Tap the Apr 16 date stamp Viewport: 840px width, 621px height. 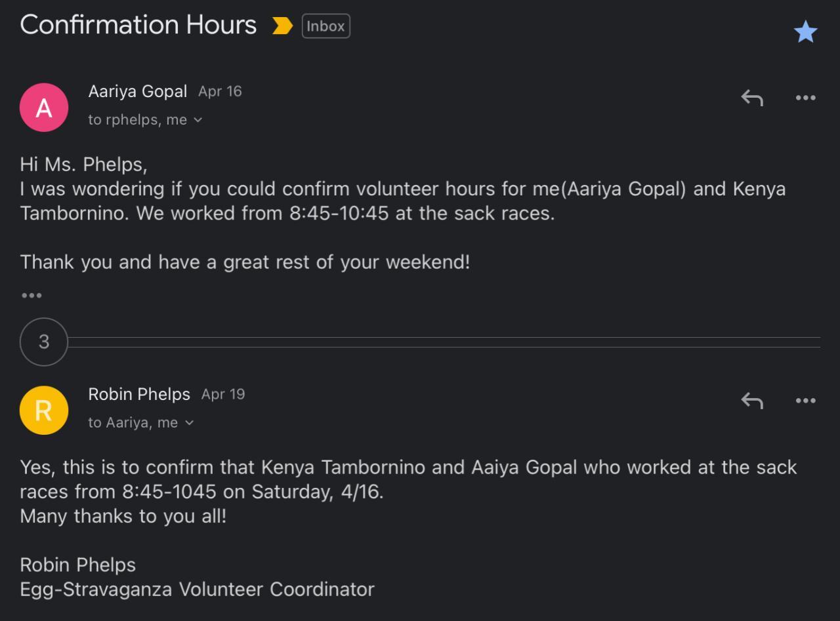[x=220, y=91]
